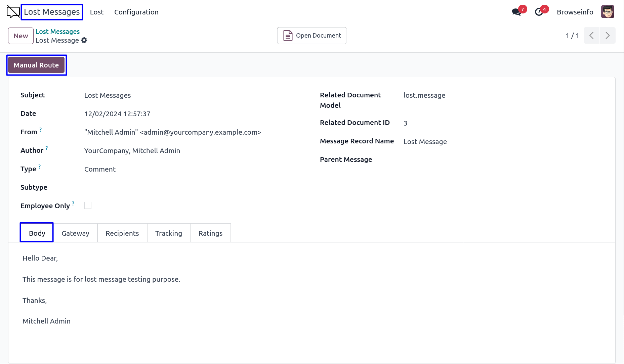
Task: Go to next record arrow
Action: 608,36
